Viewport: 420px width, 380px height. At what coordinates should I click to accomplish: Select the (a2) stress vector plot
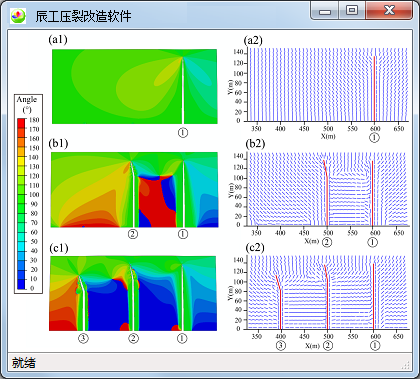coord(327,85)
